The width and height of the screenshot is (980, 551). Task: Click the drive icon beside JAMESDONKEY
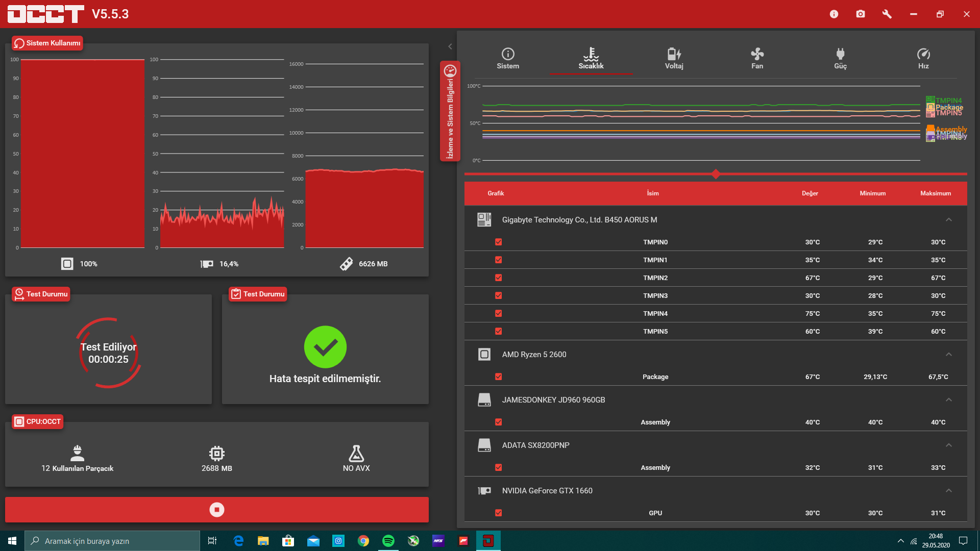[x=484, y=400]
